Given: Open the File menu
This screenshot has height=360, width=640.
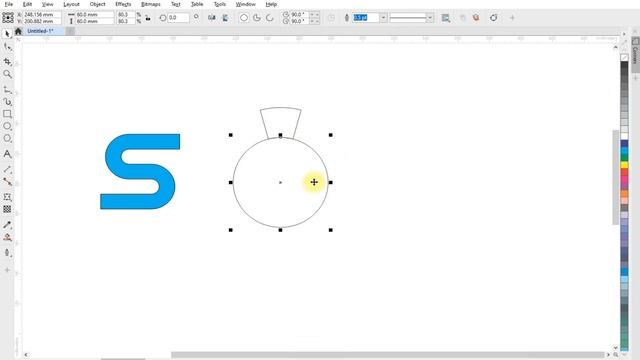Looking at the screenshot, I should pyautogui.click(x=8, y=4).
